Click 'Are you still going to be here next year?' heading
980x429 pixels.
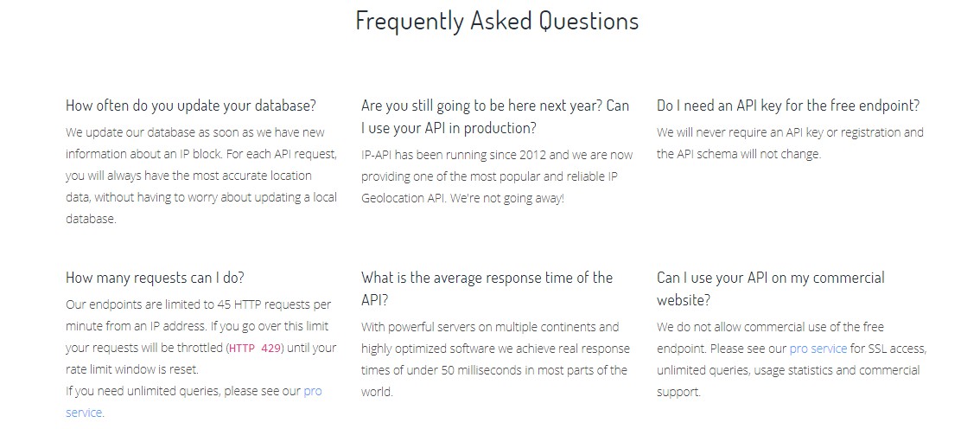click(495, 117)
